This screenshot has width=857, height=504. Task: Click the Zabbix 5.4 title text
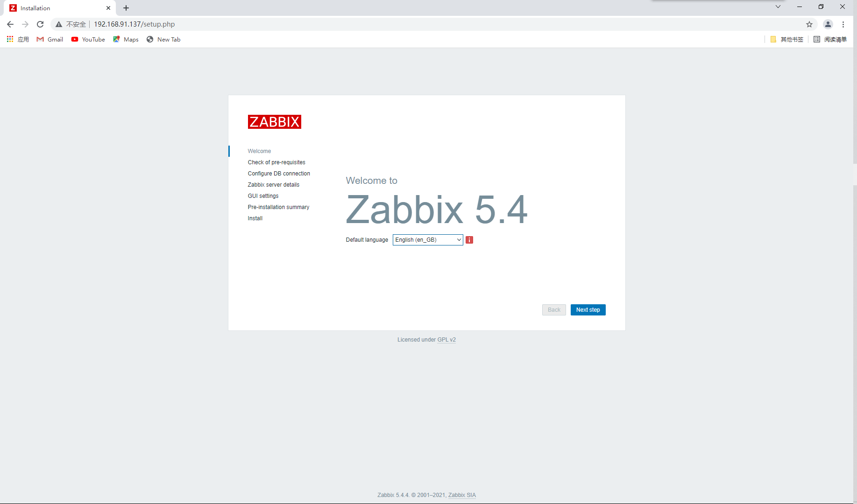pyautogui.click(x=437, y=210)
